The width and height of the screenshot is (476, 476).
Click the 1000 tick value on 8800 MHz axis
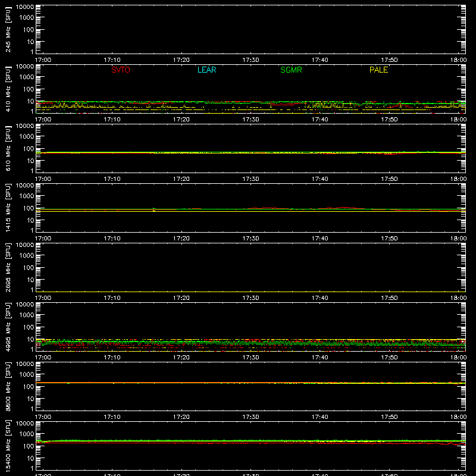click(27, 375)
